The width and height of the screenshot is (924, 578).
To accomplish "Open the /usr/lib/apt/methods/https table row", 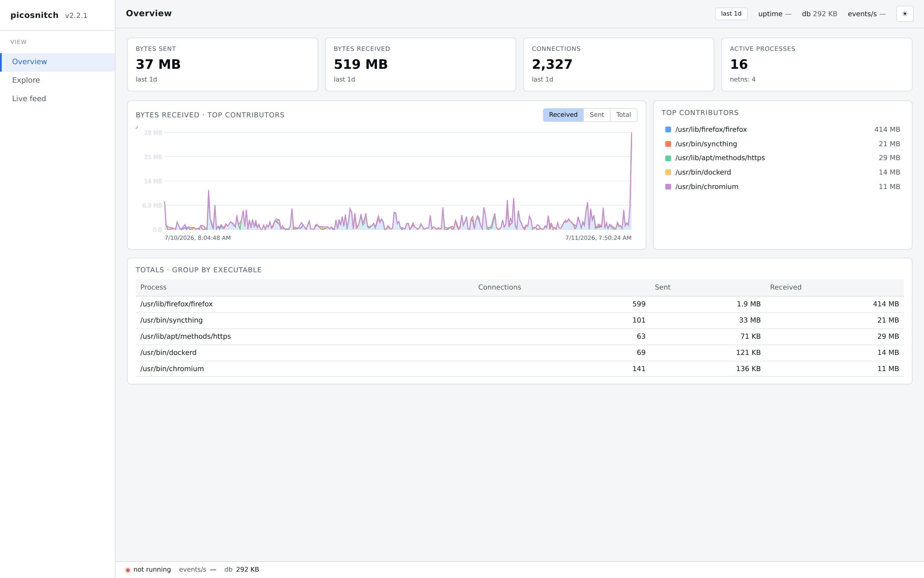I will point(519,337).
